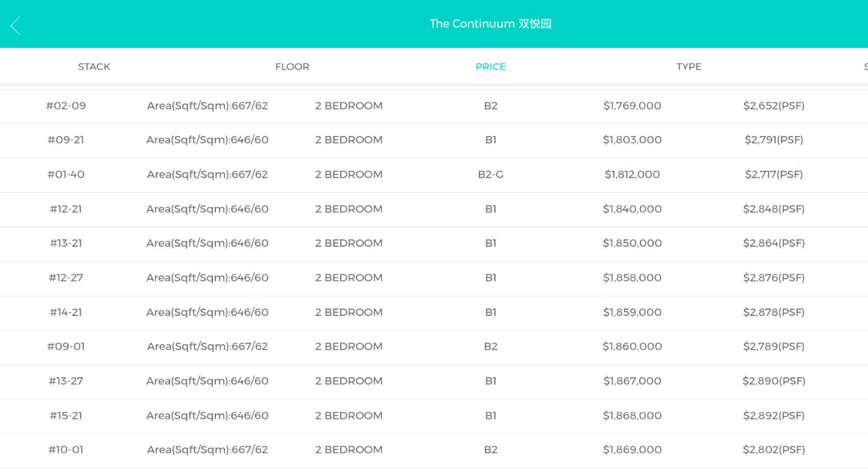Tap the back arrow icon
This screenshot has height=469, width=868.
click(x=16, y=25)
